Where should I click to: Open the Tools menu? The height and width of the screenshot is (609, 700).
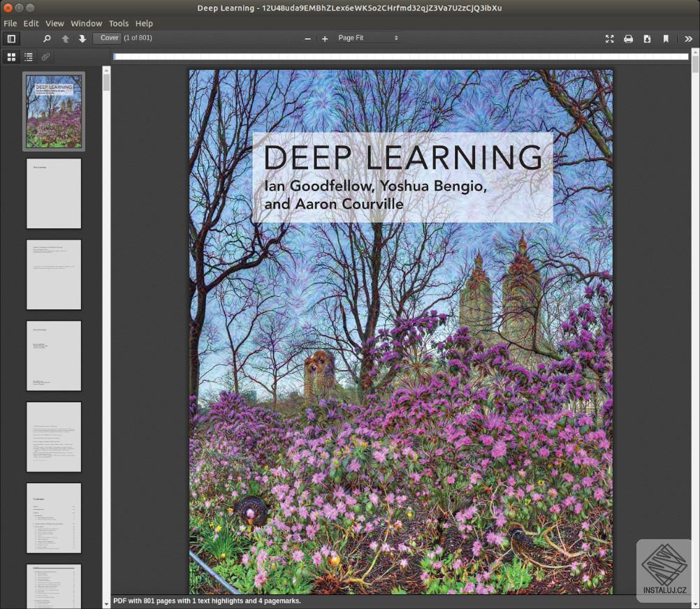tap(119, 23)
